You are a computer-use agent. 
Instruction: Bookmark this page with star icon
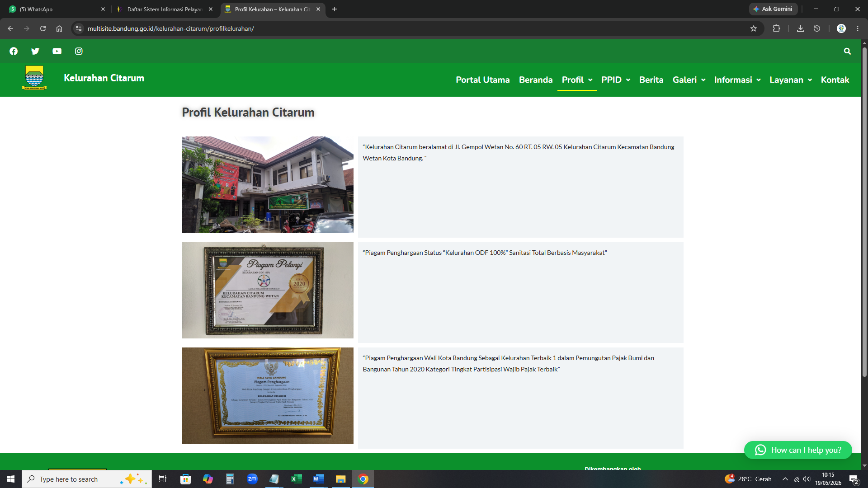[x=754, y=28]
